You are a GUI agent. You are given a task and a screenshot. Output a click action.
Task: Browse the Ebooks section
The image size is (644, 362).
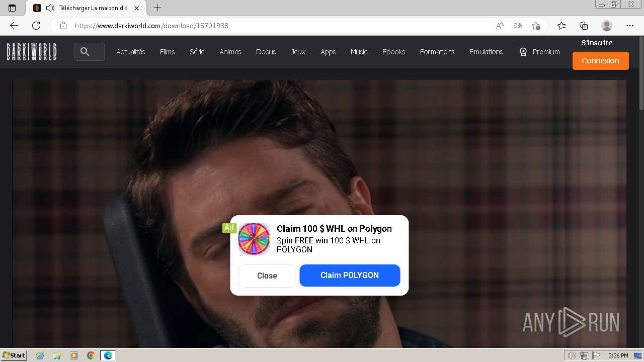coord(393,52)
